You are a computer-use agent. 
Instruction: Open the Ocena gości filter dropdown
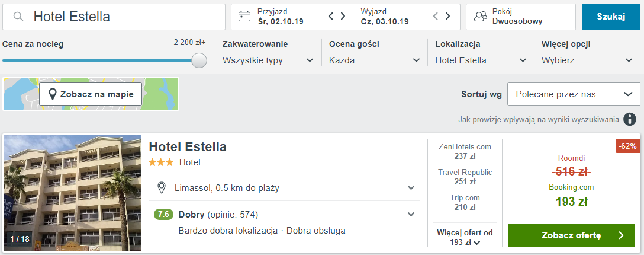375,60
